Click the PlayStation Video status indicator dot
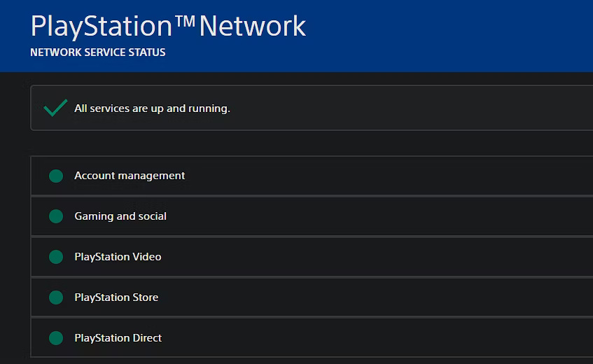Screen dimensions: 593x364 (56, 257)
